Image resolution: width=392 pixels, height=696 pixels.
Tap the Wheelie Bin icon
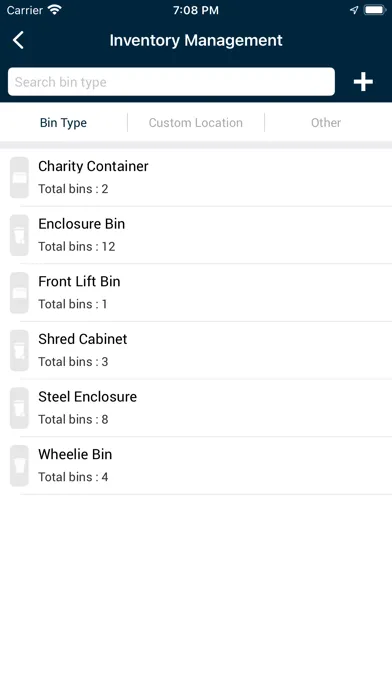coord(19,466)
